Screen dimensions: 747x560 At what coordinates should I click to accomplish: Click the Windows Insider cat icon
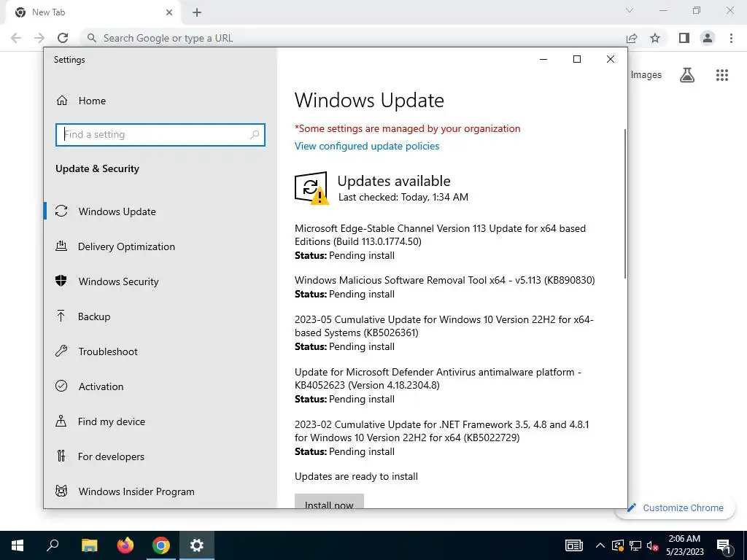click(x=61, y=491)
